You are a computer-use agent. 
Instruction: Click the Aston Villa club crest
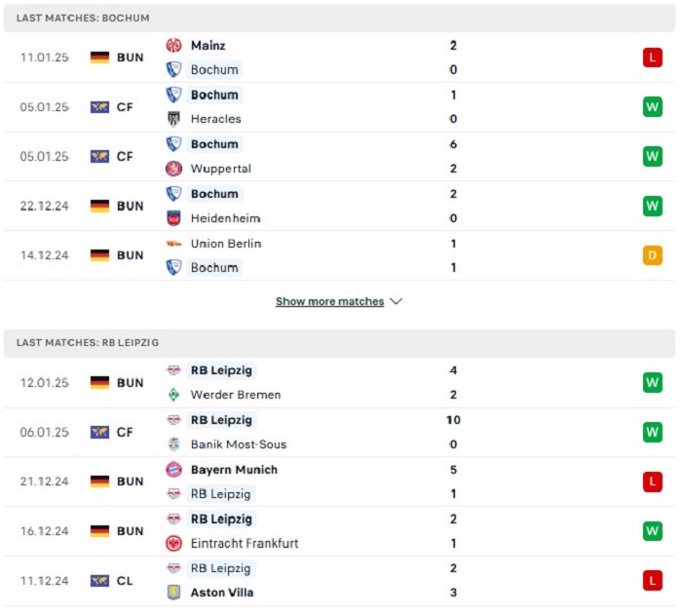coord(173,593)
